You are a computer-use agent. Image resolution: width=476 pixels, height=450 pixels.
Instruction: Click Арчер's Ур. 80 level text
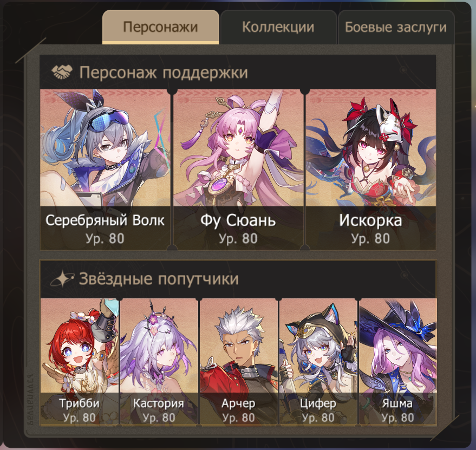coord(239,418)
